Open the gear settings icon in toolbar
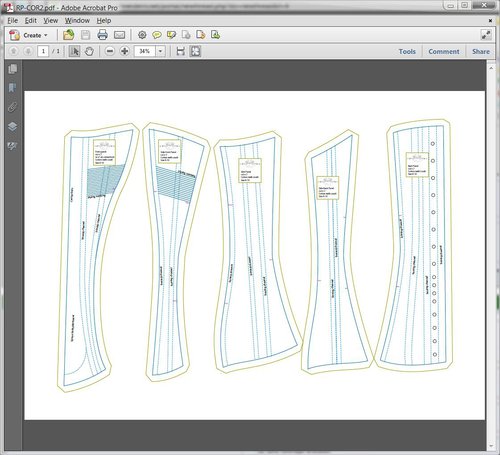 142,35
